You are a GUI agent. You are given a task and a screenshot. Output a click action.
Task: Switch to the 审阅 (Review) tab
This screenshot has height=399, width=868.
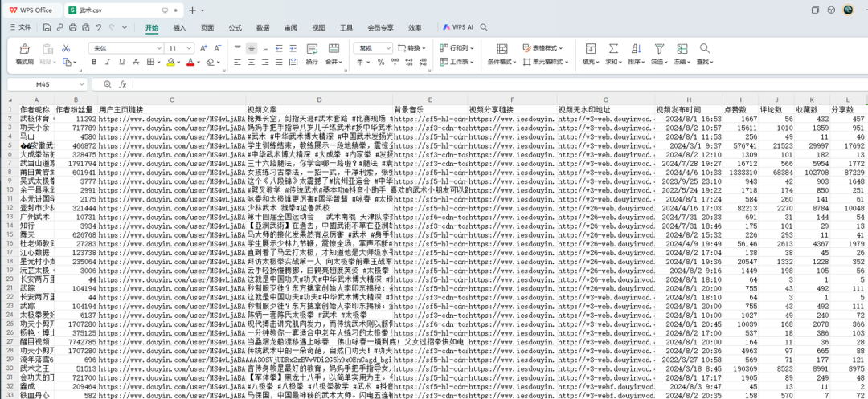click(x=291, y=27)
